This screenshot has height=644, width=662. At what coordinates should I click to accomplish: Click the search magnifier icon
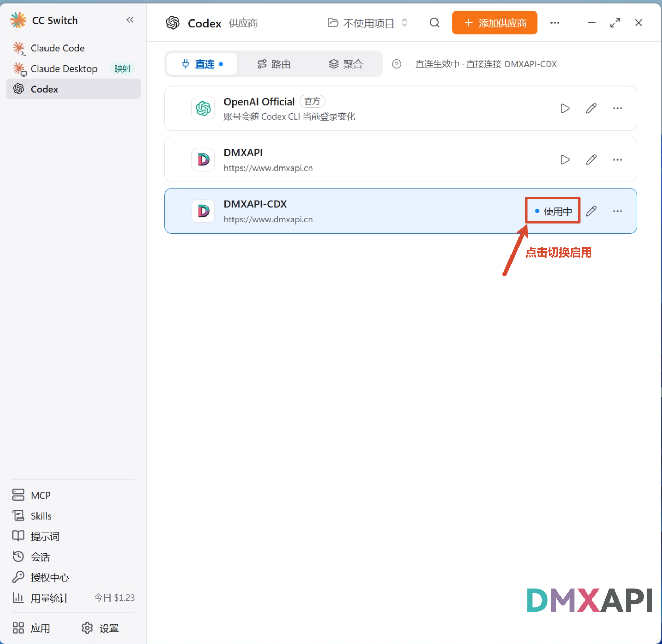click(x=434, y=23)
